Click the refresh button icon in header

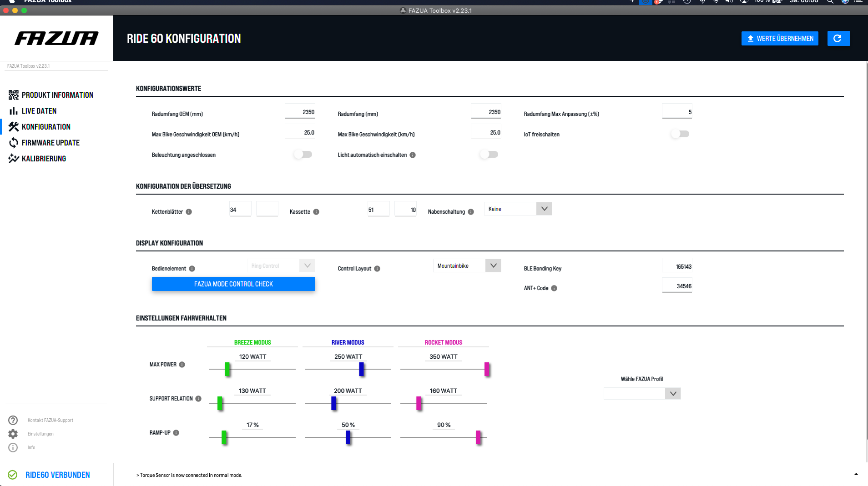click(x=838, y=39)
